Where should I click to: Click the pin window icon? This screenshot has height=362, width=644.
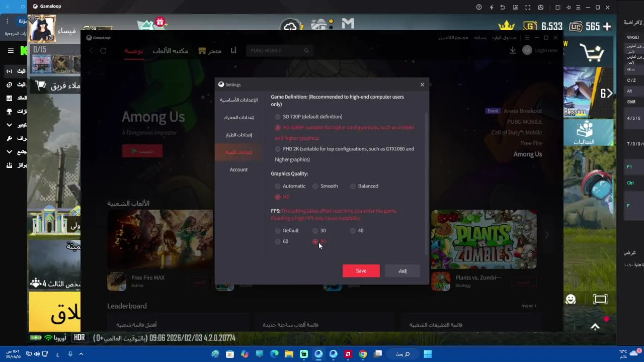coord(570,7)
